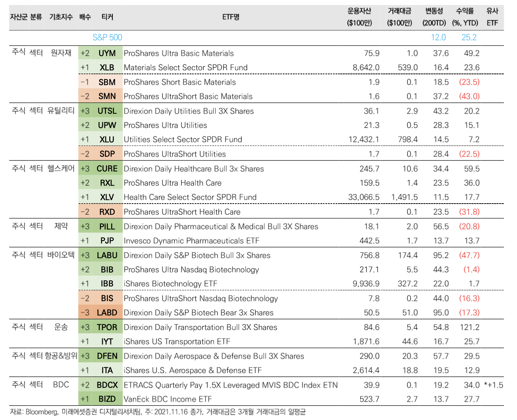Click the S&P 500 volatility value 12.0
Screen dimensions: 517x420
[x=438, y=37]
